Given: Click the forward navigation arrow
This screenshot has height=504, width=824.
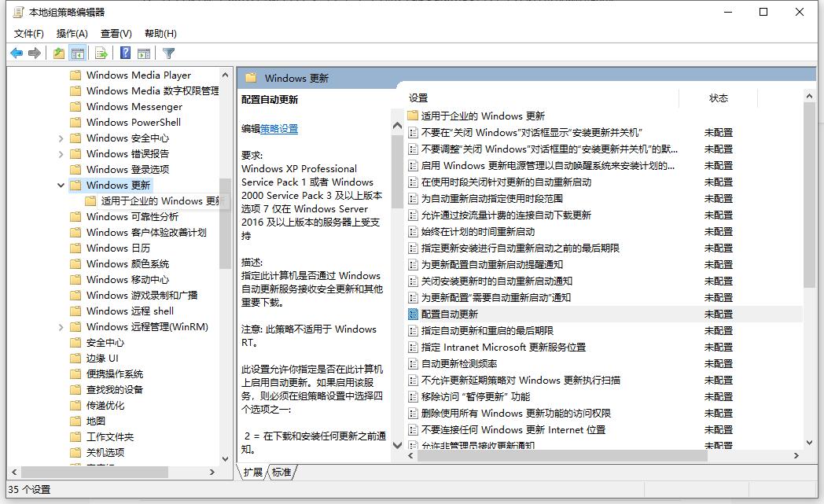Looking at the screenshot, I should click(x=35, y=53).
